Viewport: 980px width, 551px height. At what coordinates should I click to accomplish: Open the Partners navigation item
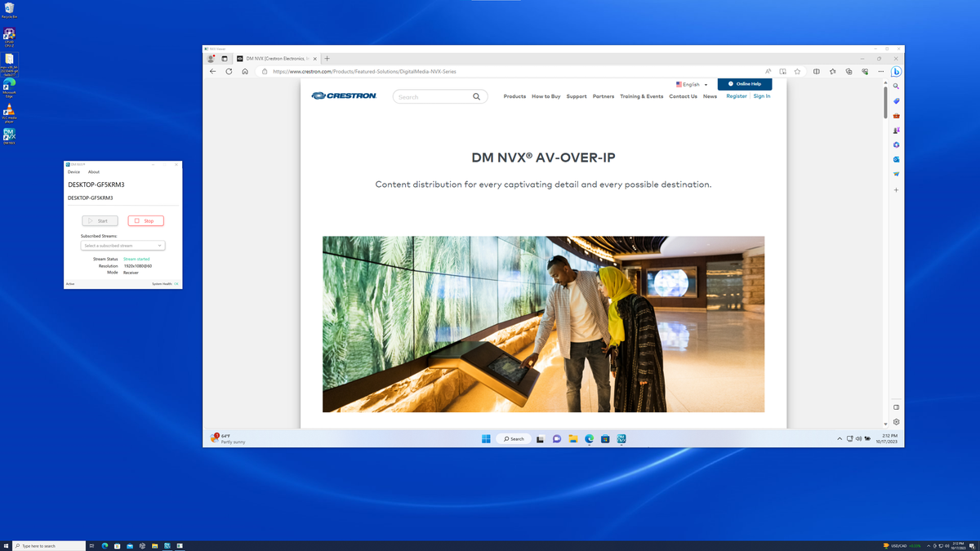(604, 96)
